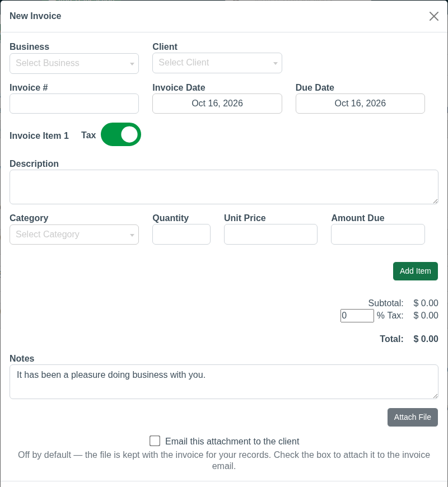Viewport: 448px width, 487px height.
Task: Grab the Description resize handle
Action: click(x=435, y=202)
